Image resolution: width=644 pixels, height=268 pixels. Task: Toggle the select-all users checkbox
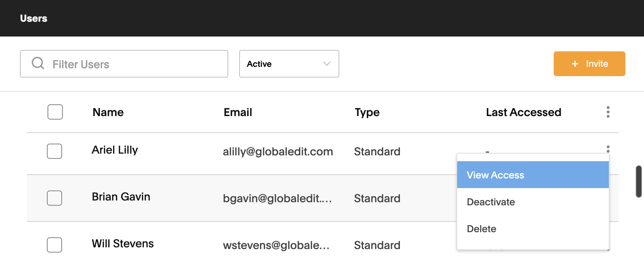(55, 112)
